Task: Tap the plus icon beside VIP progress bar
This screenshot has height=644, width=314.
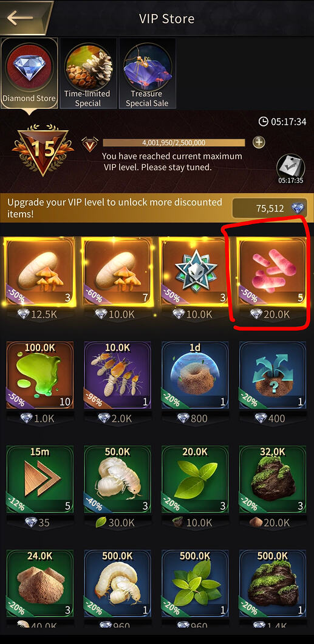Action: (259, 142)
